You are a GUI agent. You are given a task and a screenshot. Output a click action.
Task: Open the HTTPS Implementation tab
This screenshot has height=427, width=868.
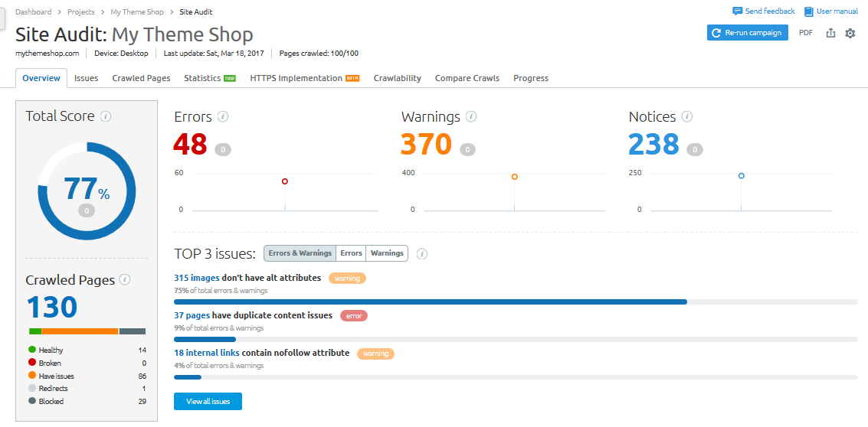[x=304, y=78]
